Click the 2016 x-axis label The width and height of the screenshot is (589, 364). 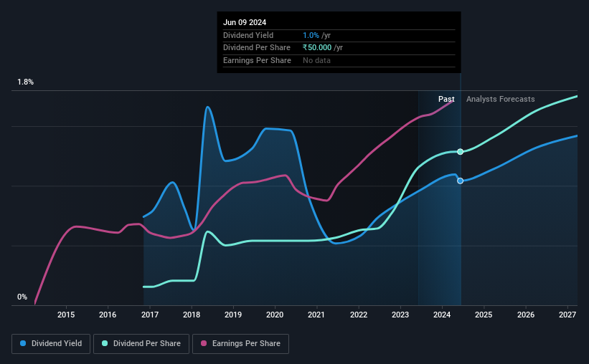pyautogui.click(x=108, y=315)
